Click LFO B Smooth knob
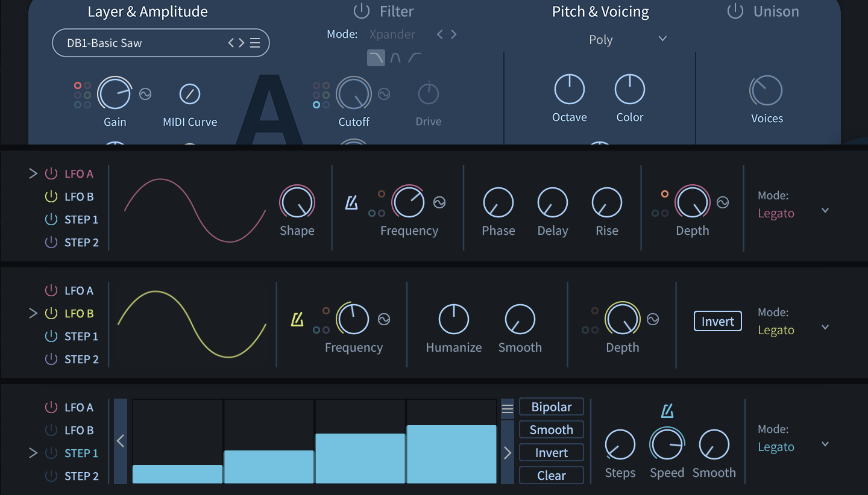The width and height of the screenshot is (868, 495). [520, 319]
